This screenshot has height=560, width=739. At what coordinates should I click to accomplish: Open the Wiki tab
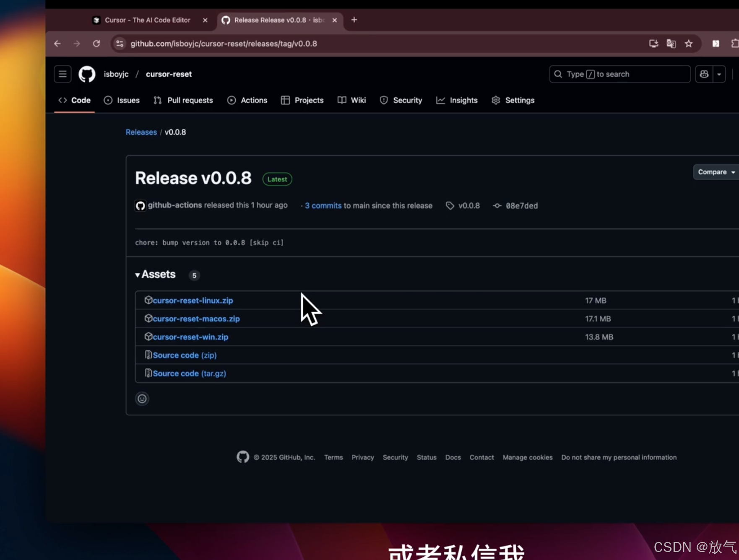click(x=352, y=100)
